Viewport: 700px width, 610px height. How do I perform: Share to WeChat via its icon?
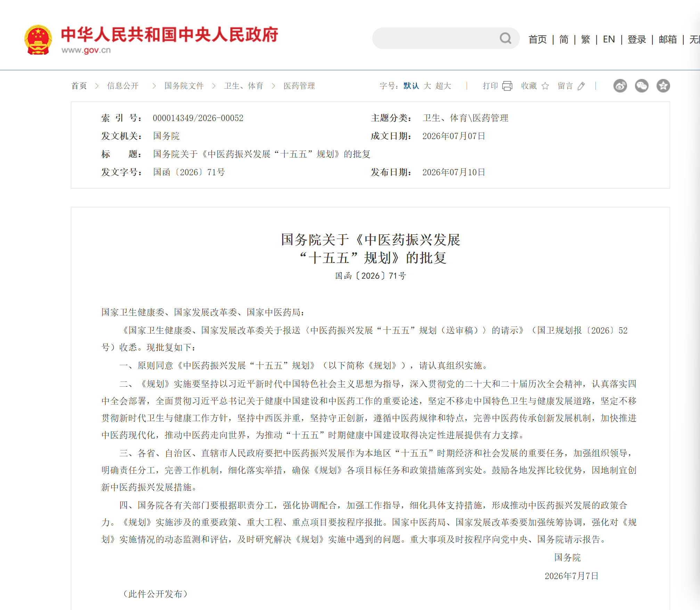[x=642, y=86]
